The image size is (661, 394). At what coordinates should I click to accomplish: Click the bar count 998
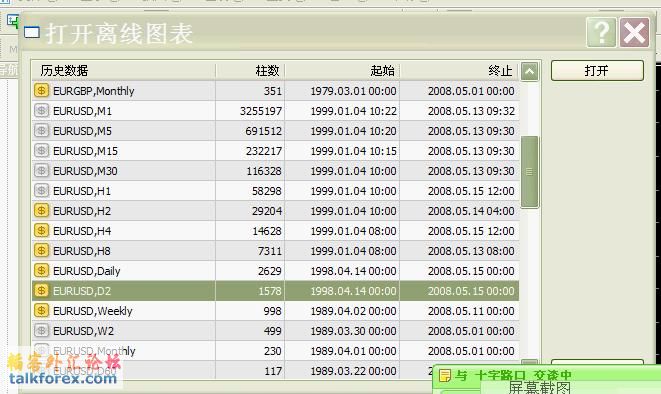tap(272, 311)
